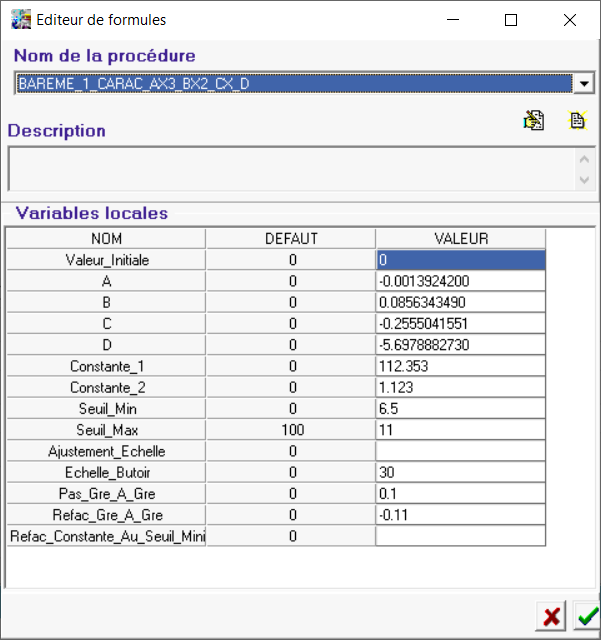Click the VALEUR column header

click(460, 239)
